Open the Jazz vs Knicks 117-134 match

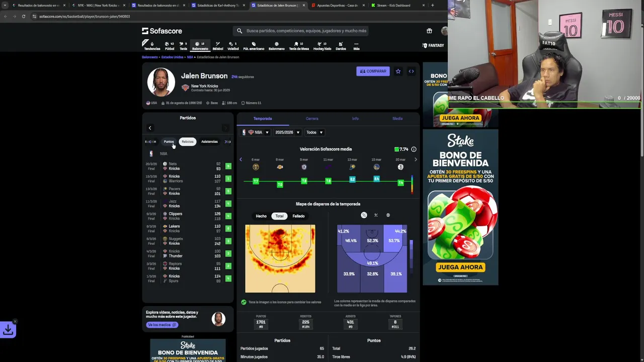coord(187,204)
